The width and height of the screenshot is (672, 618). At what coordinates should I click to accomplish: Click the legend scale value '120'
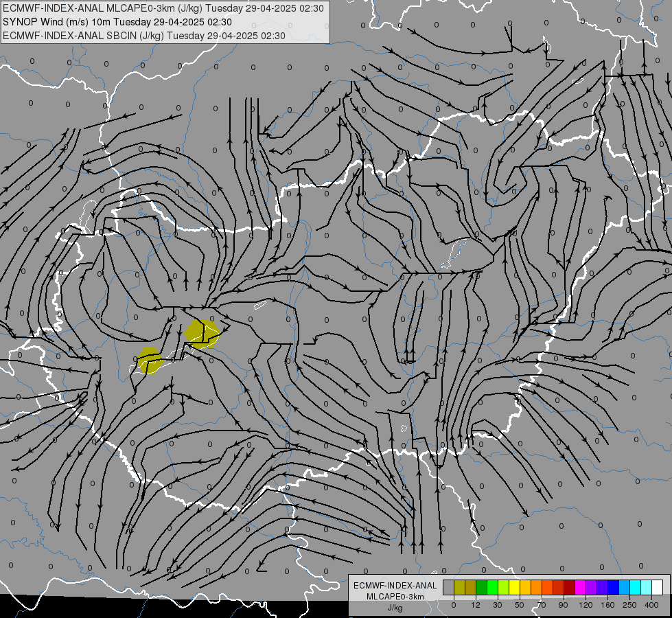pos(586,605)
